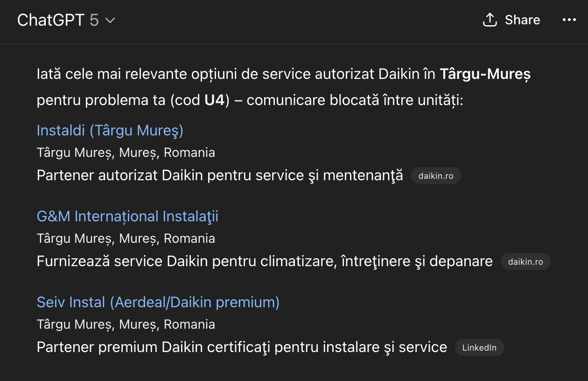Image resolution: width=588 pixels, height=381 pixels.
Task: Open the Seiv Instal (Aerdeal/Daikin premium) link
Action: tap(158, 302)
